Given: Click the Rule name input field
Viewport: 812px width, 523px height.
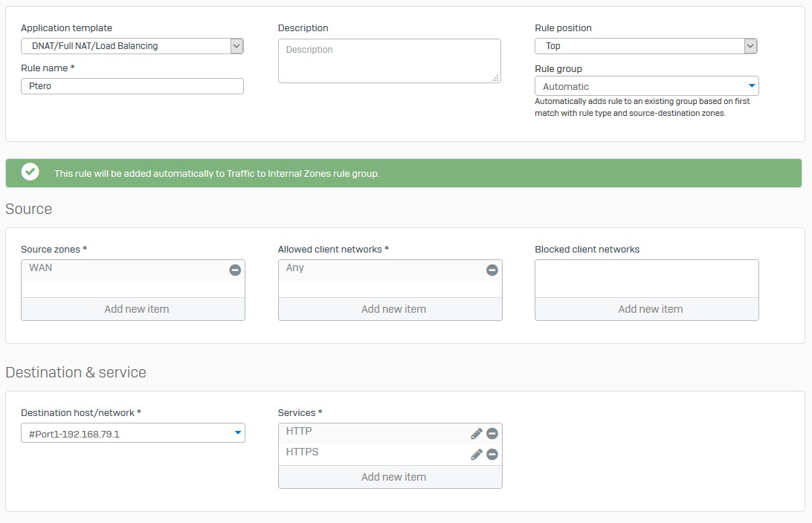Looking at the screenshot, I should [132, 86].
